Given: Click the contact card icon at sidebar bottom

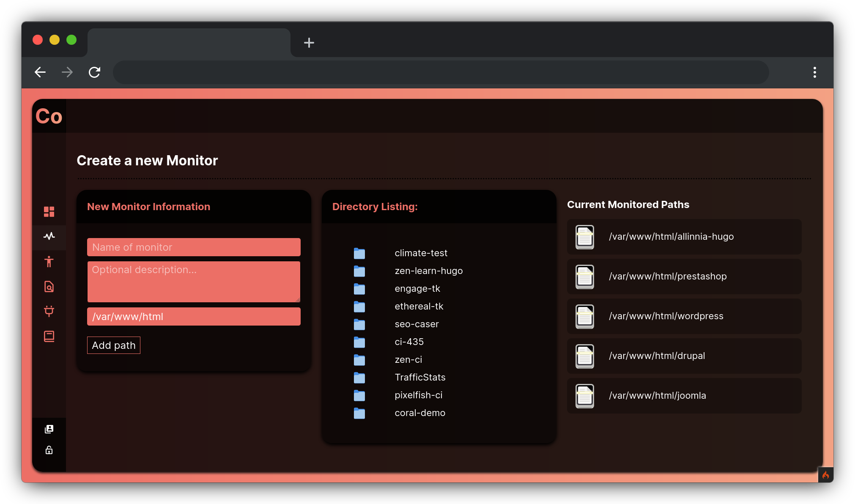Looking at the screenshot, I should click(x=49, y=429).
